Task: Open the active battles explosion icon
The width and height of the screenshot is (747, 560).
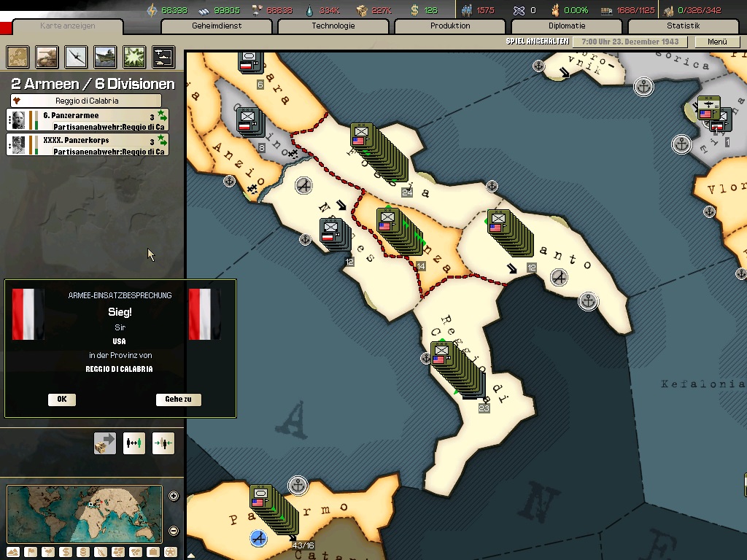Action: (134, 57)
